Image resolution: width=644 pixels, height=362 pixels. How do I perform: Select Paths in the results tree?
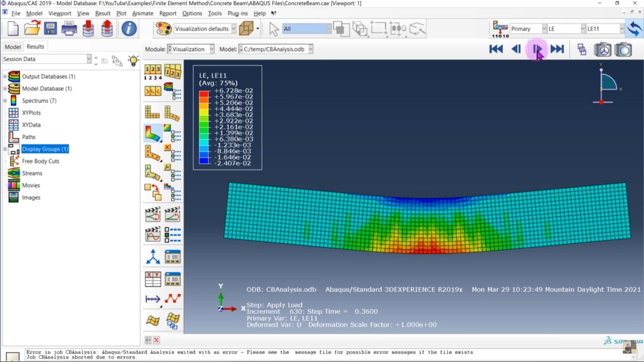(28, 137)
